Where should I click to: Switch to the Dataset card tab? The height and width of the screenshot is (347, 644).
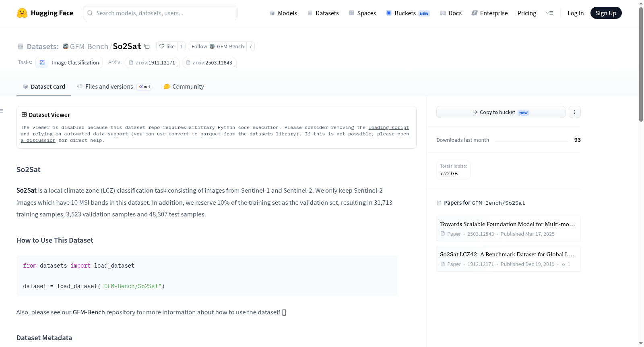click(x=43, y=87)
